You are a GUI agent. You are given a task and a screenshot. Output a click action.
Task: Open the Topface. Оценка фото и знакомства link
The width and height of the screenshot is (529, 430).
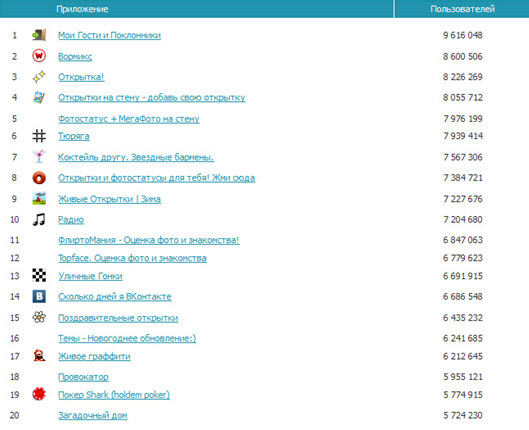click(132, 258)
